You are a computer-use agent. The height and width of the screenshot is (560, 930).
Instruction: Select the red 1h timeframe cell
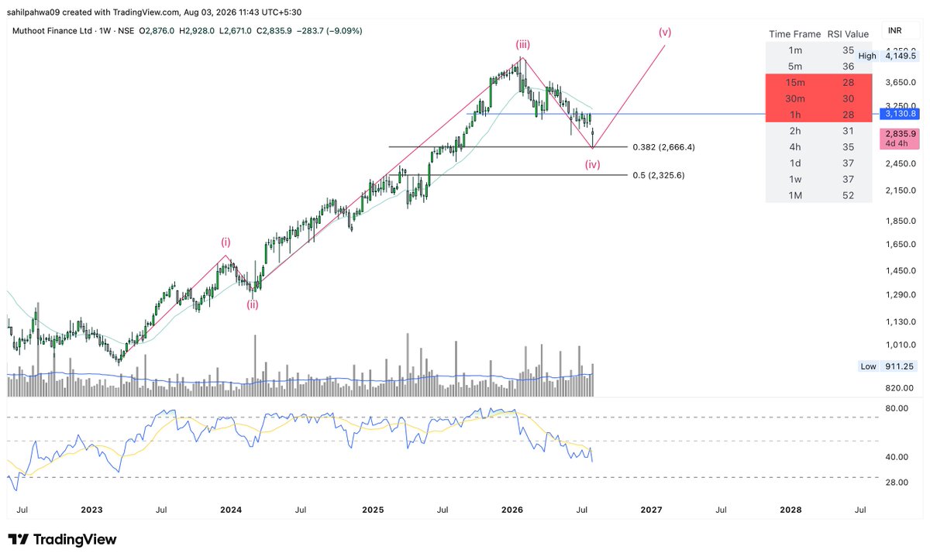(795, 115)
